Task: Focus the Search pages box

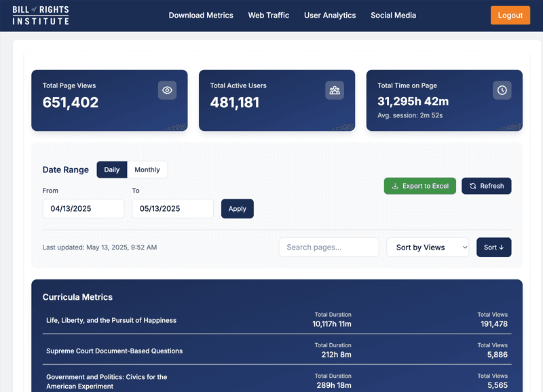Action: [329, 248]
